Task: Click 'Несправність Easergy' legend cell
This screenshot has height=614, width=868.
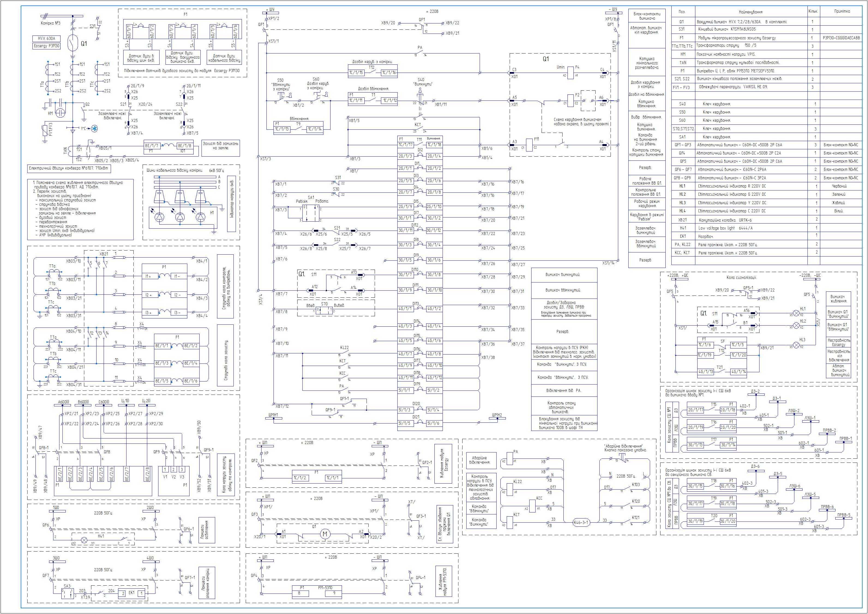Action: pyautogui.click(x=839, y=342)
